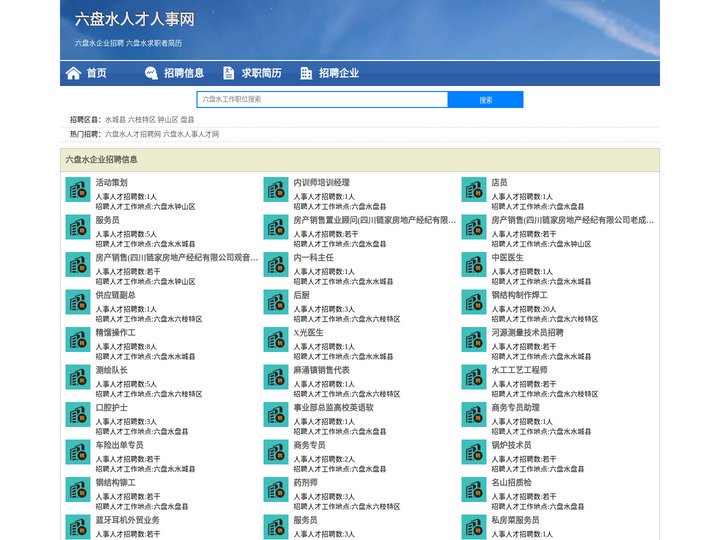Image resolution: width=720 pixels, height=540 pixels.
Task: Filter by district 六枝特区
Action: [142, 119]
